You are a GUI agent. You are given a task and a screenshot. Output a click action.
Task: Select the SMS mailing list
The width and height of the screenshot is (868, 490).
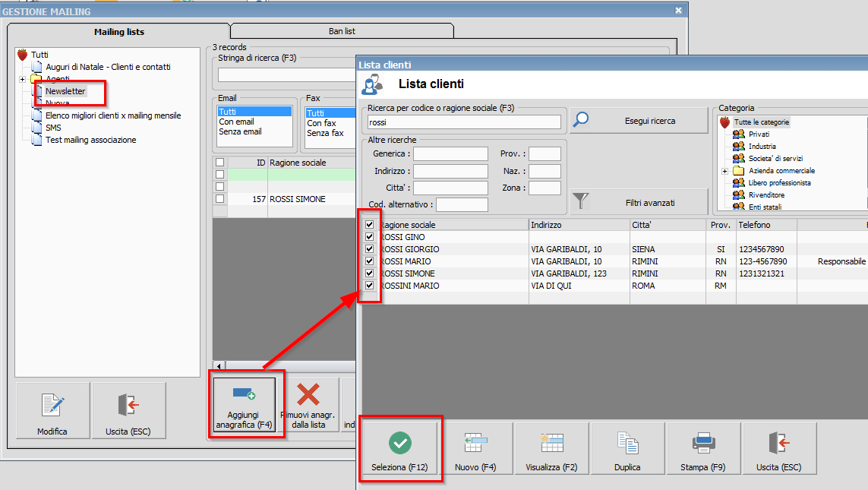click(53, 128)
